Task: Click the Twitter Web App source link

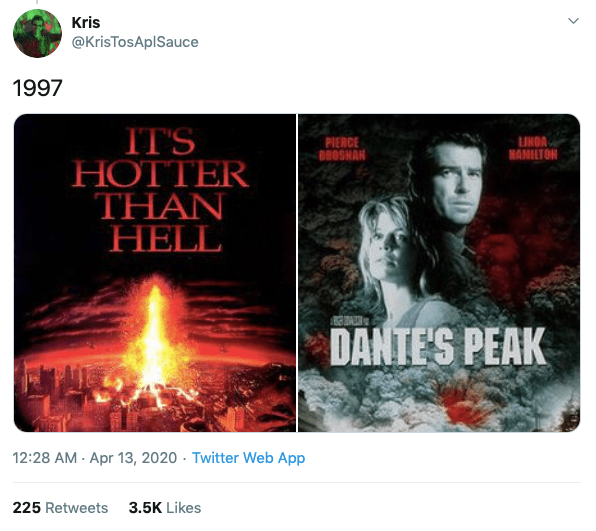Action: click(x=248, y=458)
